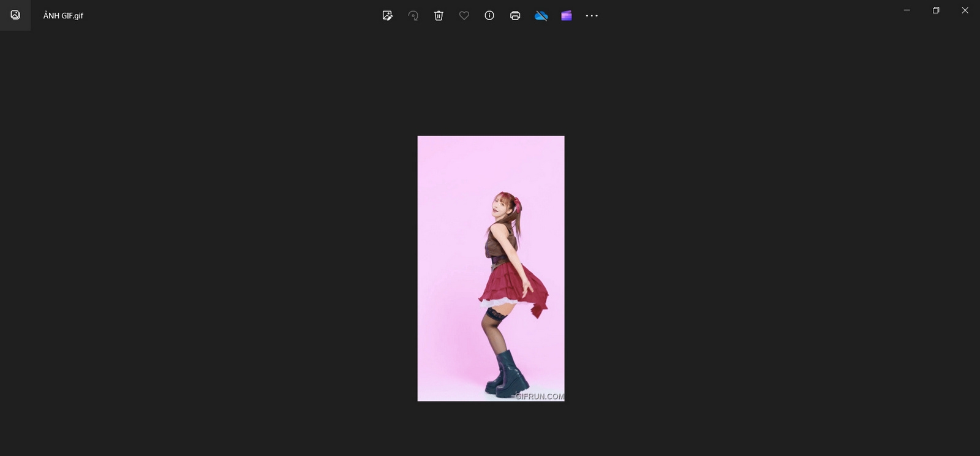Open file information via the info icon

489,15
